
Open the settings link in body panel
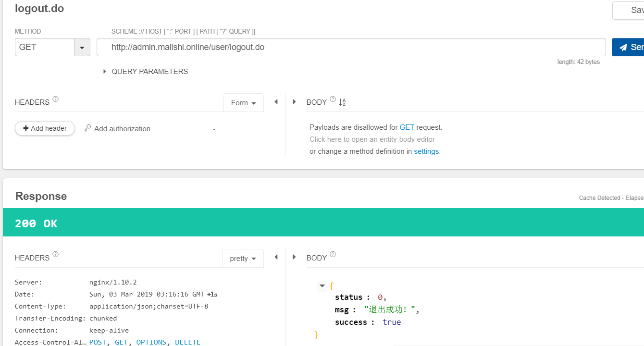coord(426,151)
